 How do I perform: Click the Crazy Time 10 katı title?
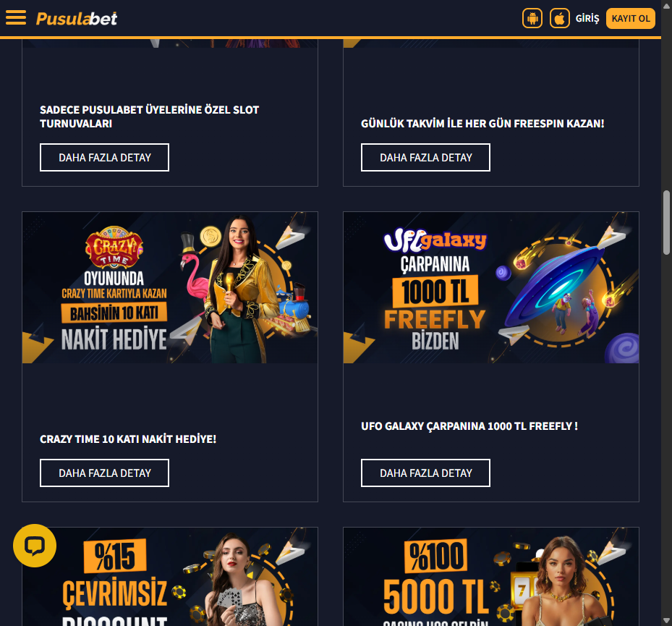pyautogui.click(x=128, y=439)
